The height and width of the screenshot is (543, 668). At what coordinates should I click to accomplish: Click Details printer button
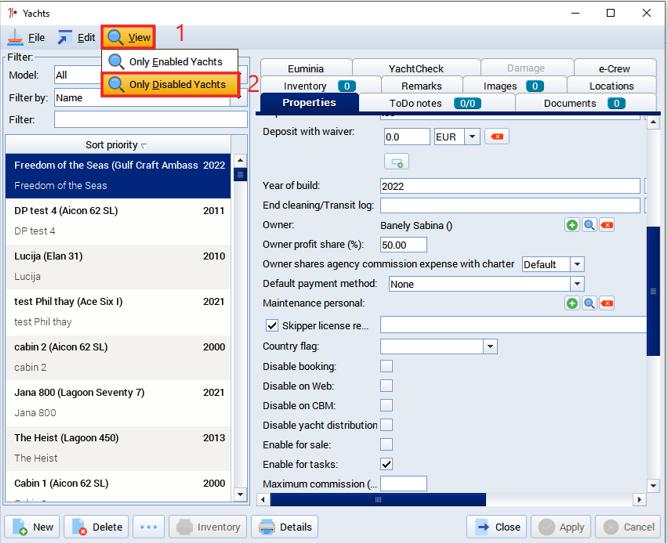tap(285, 527)
